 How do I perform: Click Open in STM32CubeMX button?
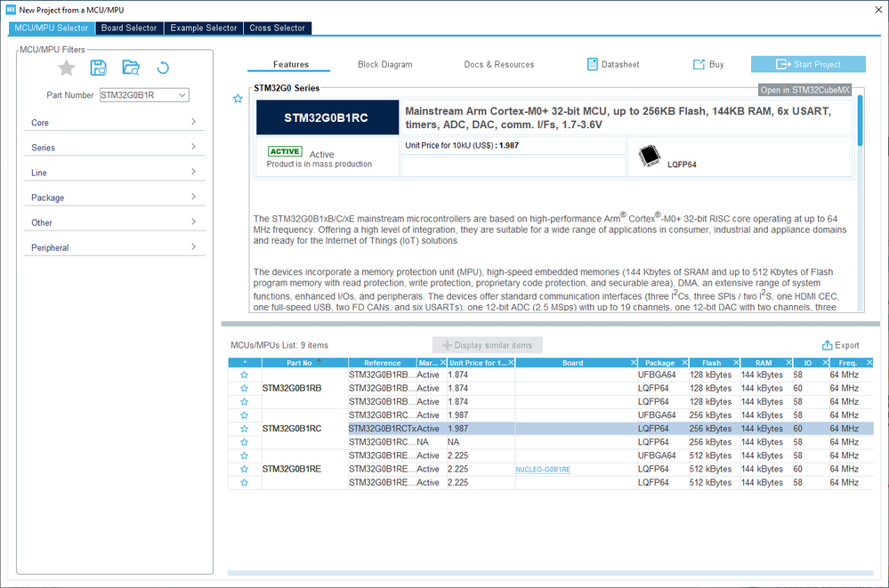[805, 90]
